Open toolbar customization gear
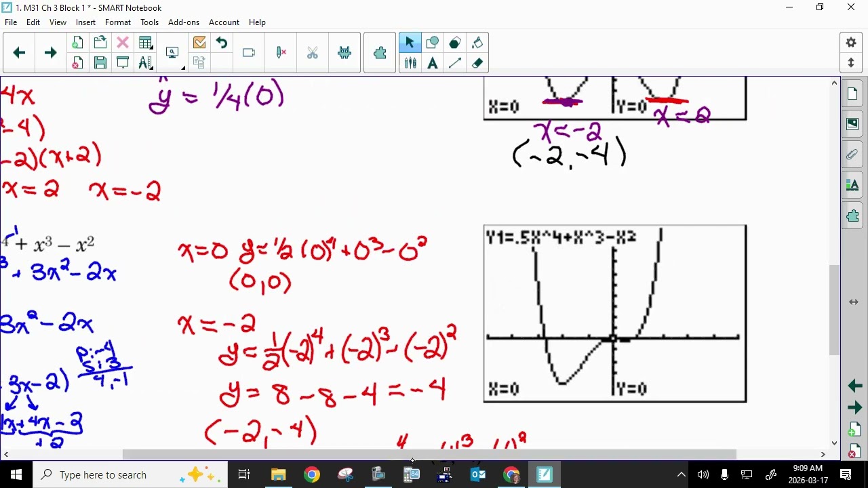The image size is (868, 488). [851, 43]
